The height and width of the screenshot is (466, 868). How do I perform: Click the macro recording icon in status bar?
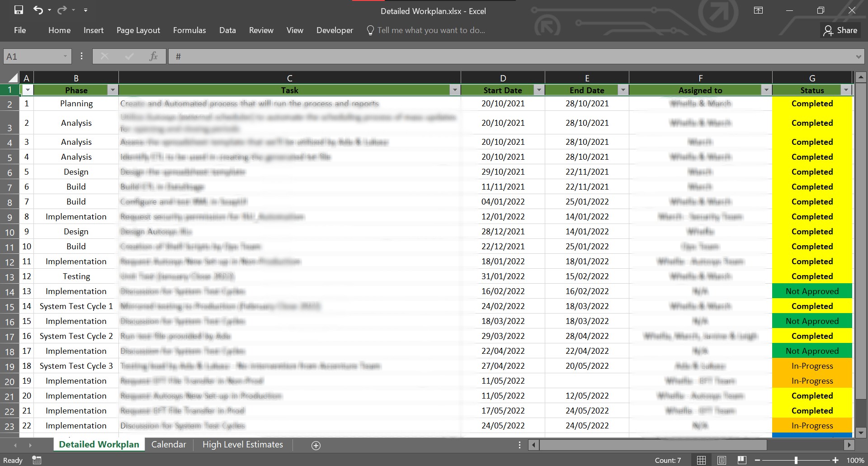(x=37, y=460)
